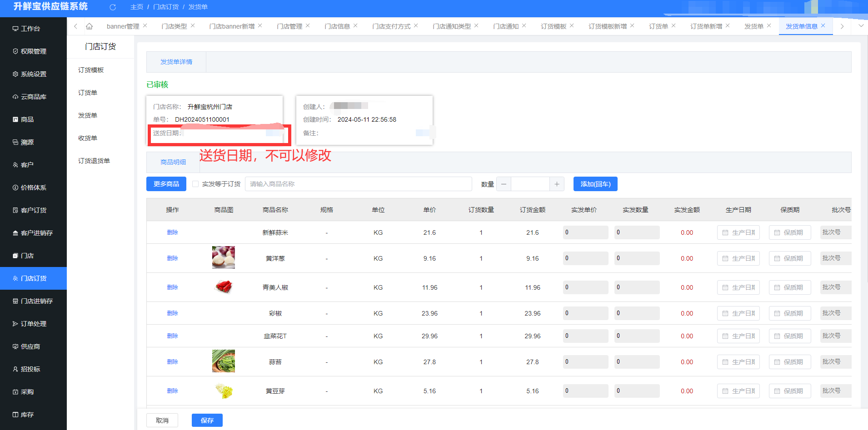Image resolution: width=868 pixels, height=430 pixels.
Task: Click the tab bar's right arrow
Action: tap(842, 26)
